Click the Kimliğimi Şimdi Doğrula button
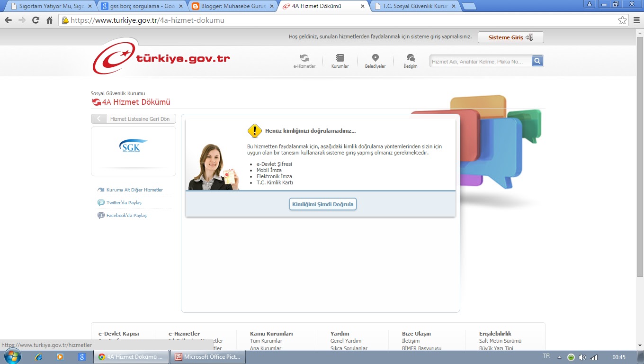The image size is (644, 364). click(323, 204)
